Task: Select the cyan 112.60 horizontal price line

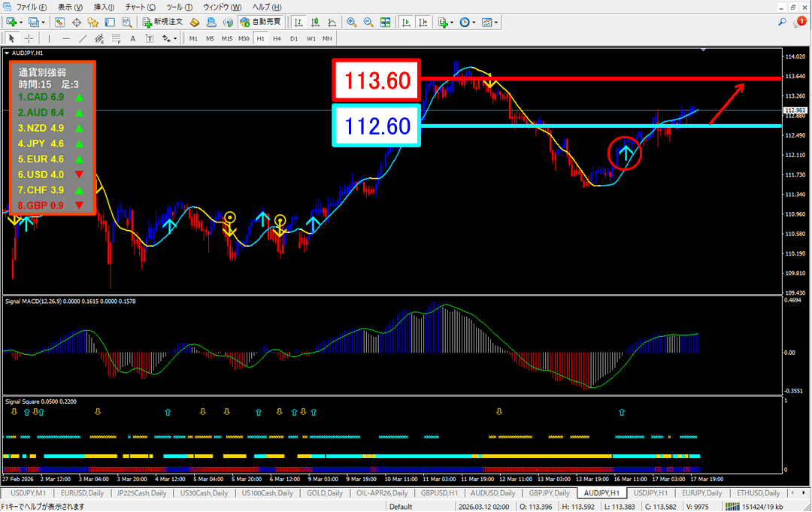Action: click(x=601, y=126)
